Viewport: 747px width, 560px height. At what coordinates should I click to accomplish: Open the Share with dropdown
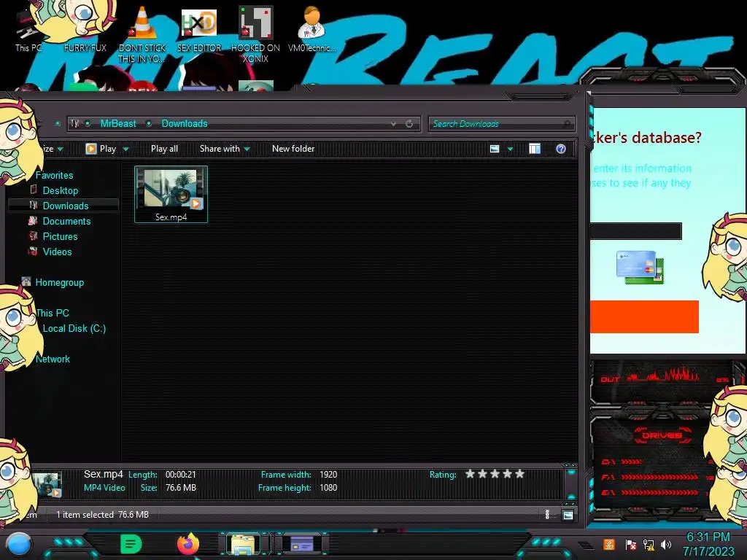[225, 149]
